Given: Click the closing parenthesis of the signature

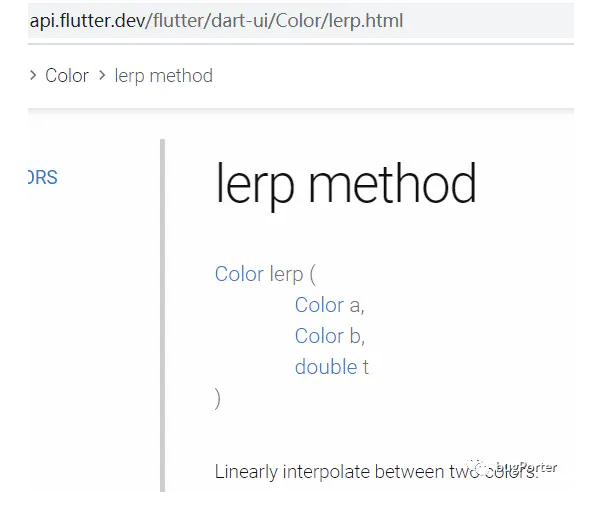Looking at the screenshot, I should click(x=217, y=399).
